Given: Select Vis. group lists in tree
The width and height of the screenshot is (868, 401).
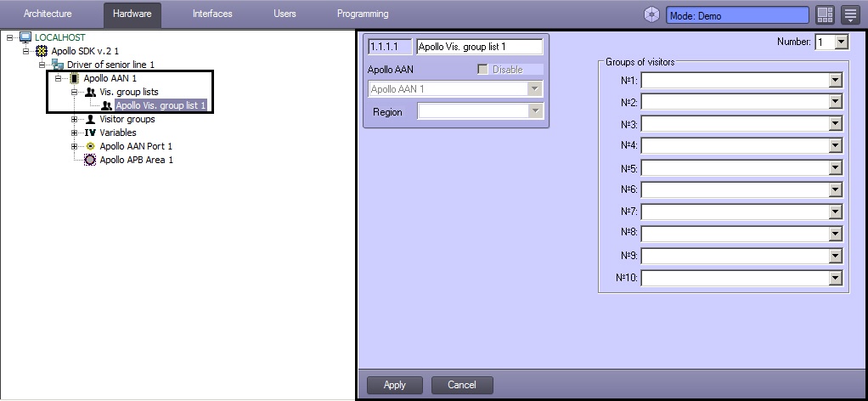Looking at the screenshot, I should coord(129,92).
